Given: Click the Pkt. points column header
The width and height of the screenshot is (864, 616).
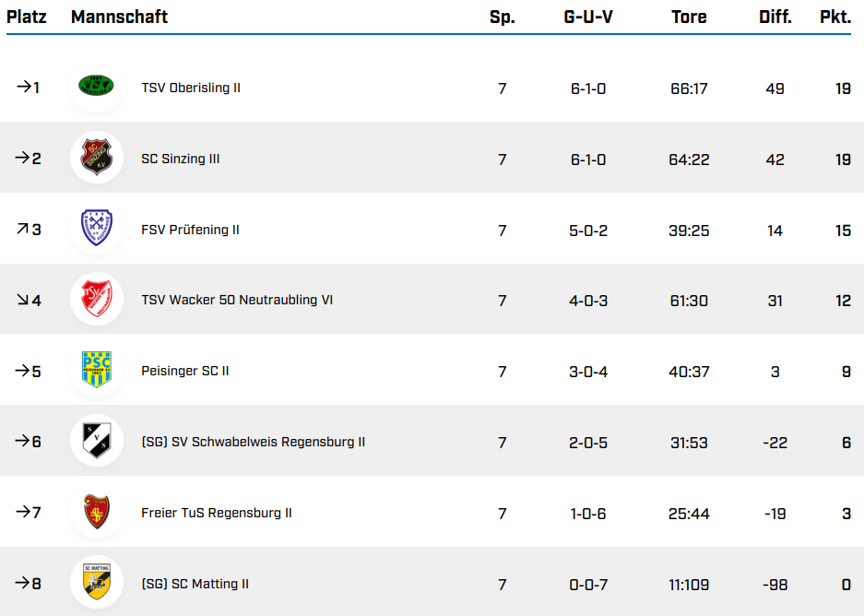Looking at the screenshot, I should [834, 17].
